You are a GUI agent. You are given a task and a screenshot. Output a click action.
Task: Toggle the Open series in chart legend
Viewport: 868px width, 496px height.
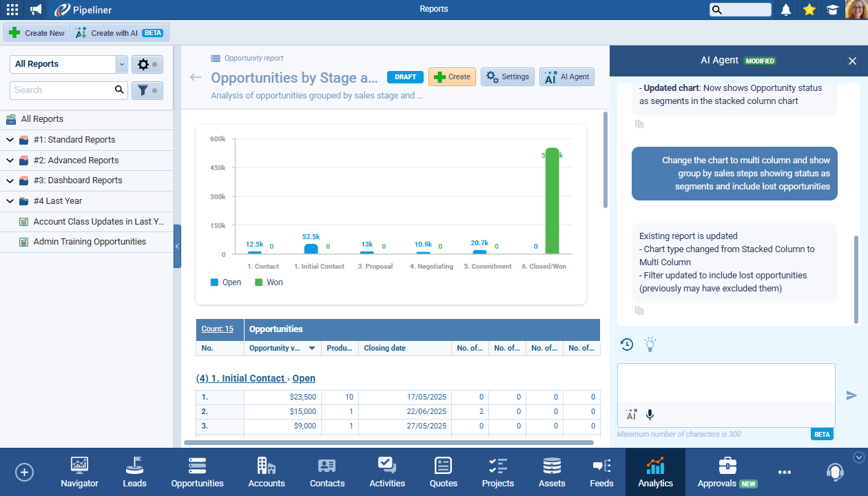click(x=226, y=282)
